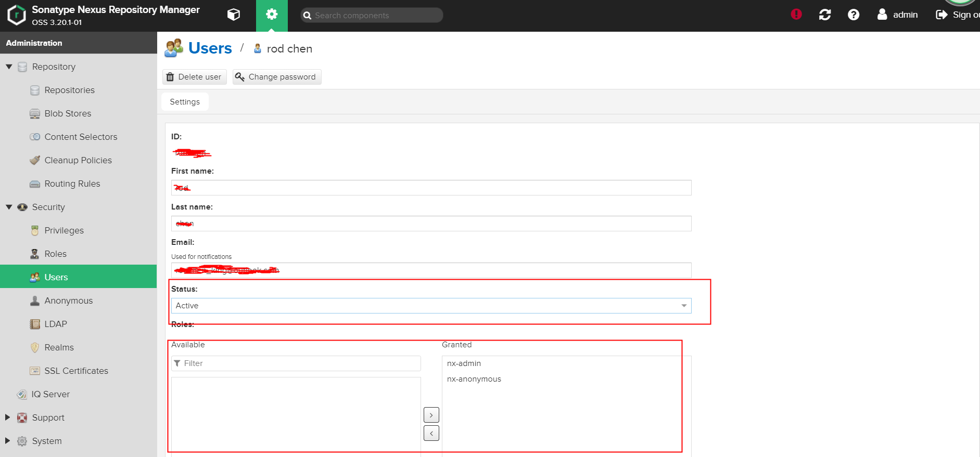The height and width of the screenshot is (457, 980).
Task: Select nx-admin in Granted roles
Action: (x=464, y=363)
